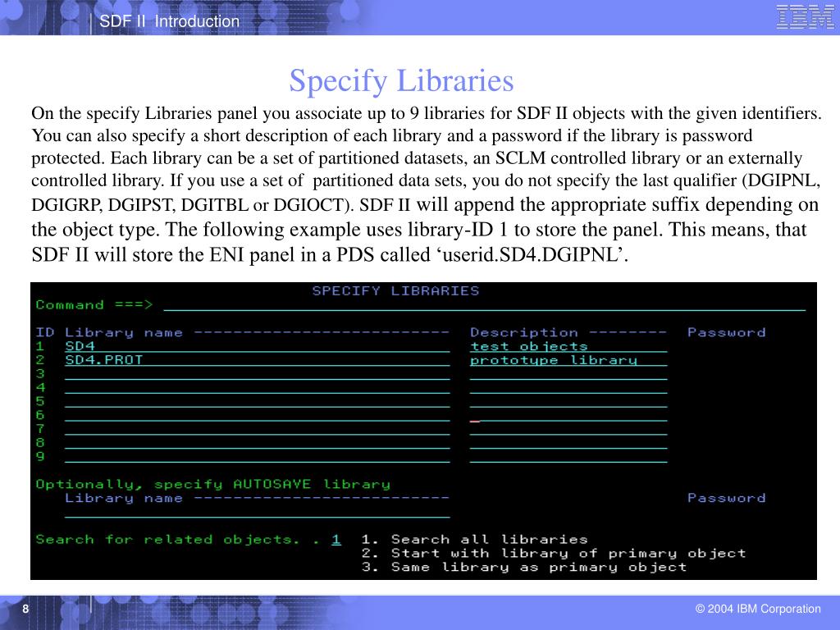Click the 'Specify Libraries' slide title
Image resolution: width=840 pixels, height=630 pixels.
point(401,81)
